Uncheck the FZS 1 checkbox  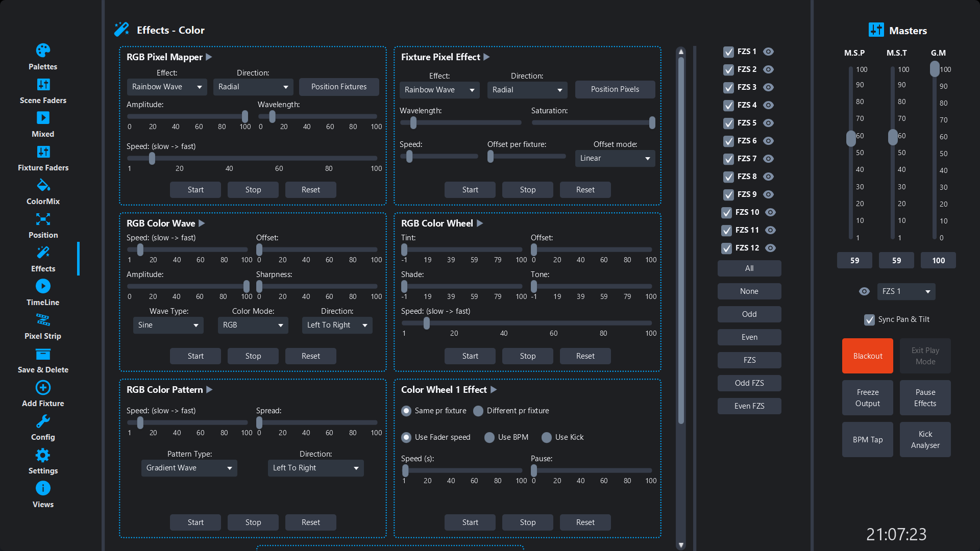coord(729,52)
